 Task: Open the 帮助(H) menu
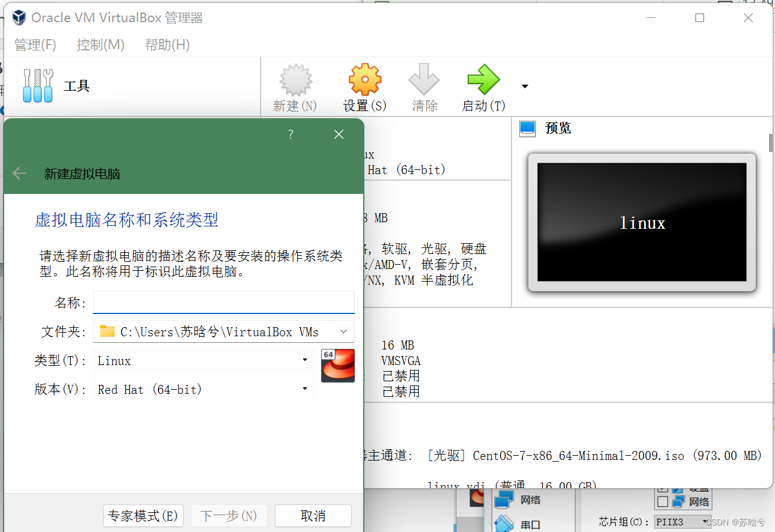167,44
